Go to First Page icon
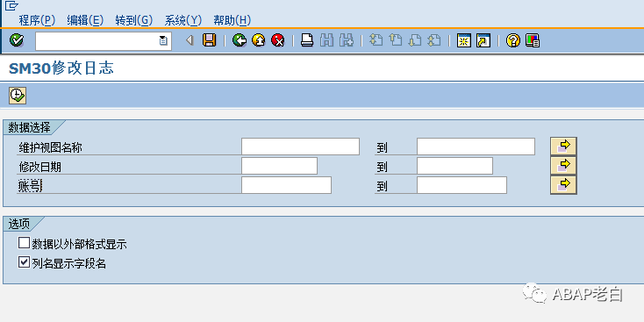The width and height of the screenshot is (644, 322). (x=376, y=40)
